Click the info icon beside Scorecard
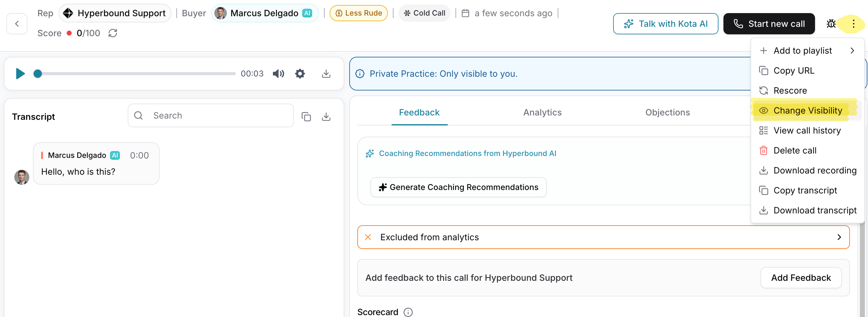 coord(408,312)
